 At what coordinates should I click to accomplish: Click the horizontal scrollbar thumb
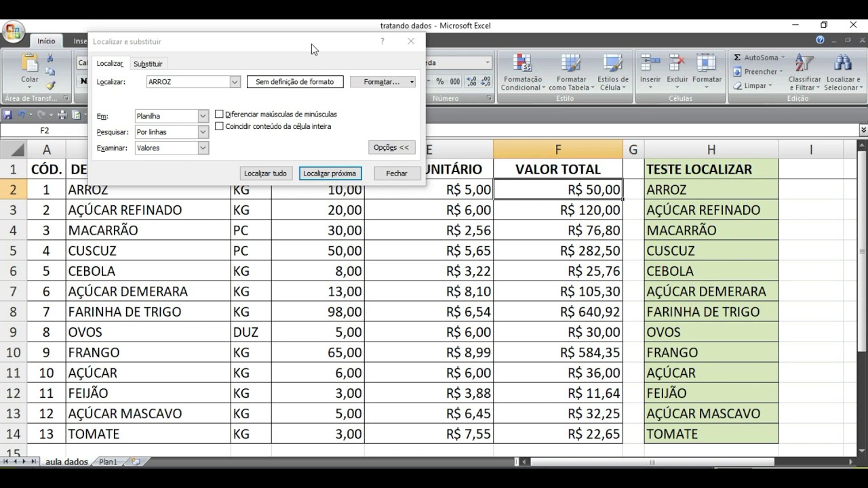652,462
